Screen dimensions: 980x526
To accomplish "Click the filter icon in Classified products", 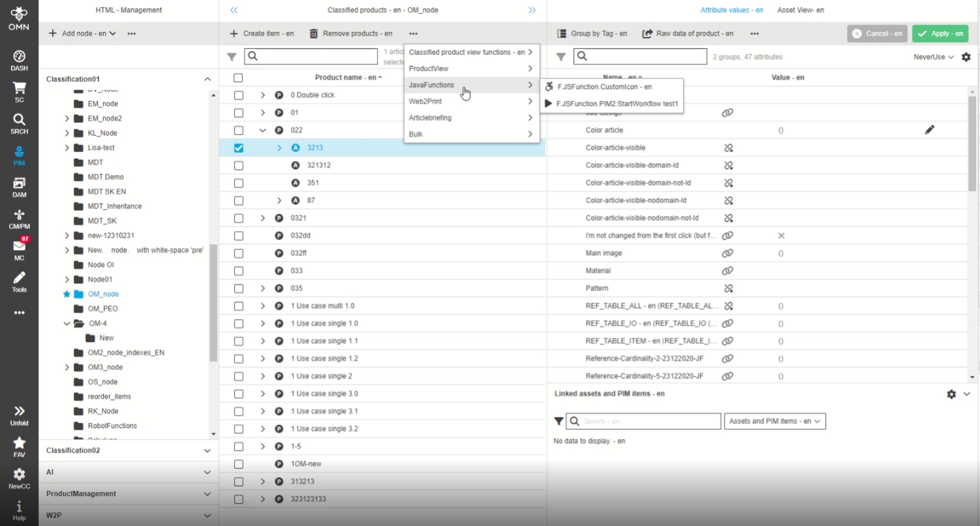I will tap(232, 57).
